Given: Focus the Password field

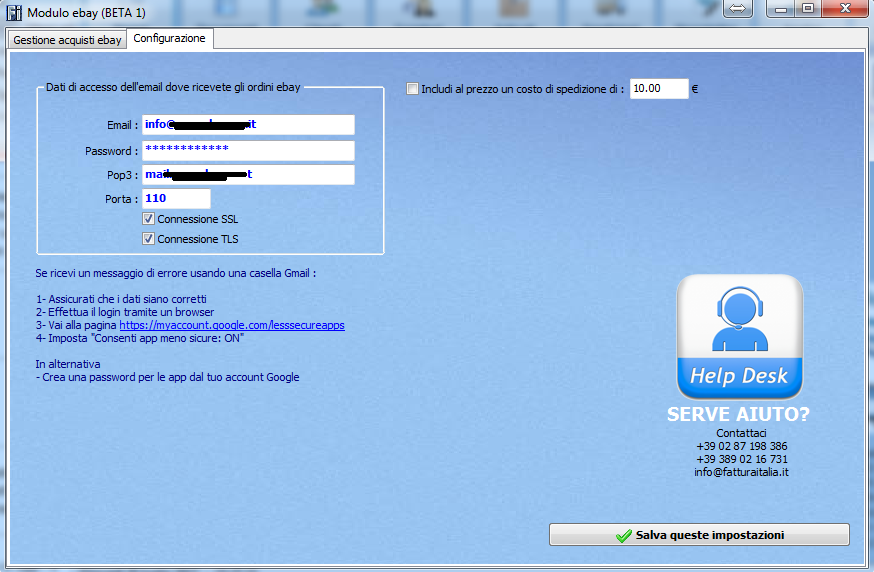Looking at the screenshot, I should click(248, 151).
